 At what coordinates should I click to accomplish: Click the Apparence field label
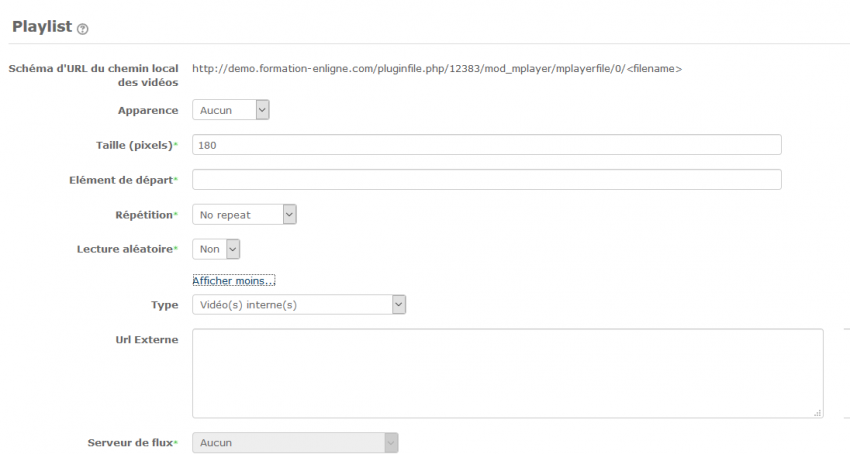[x=148, y=110]
